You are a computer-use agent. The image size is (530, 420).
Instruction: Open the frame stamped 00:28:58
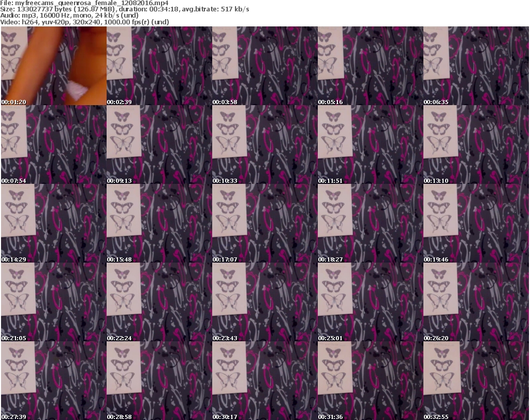[x=159, y=381]
